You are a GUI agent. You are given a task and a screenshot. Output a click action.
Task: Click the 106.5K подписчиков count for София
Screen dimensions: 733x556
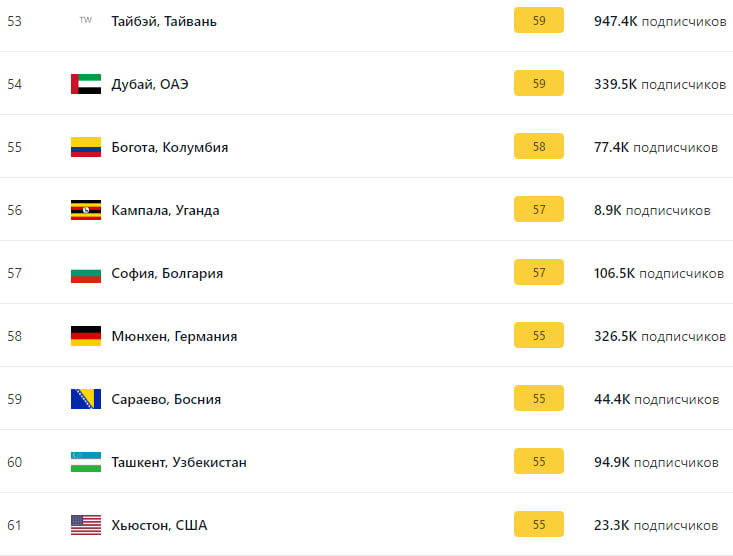coord(659,273)
